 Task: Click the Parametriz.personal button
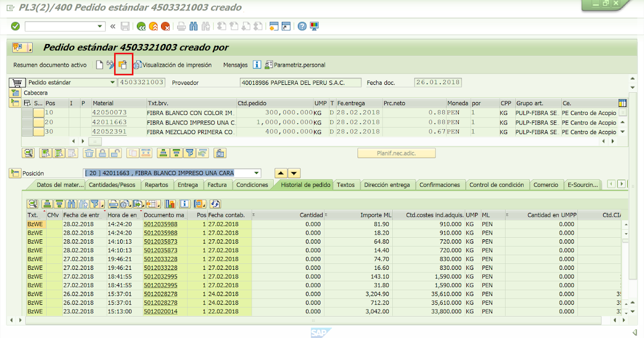tap(295, 65)
